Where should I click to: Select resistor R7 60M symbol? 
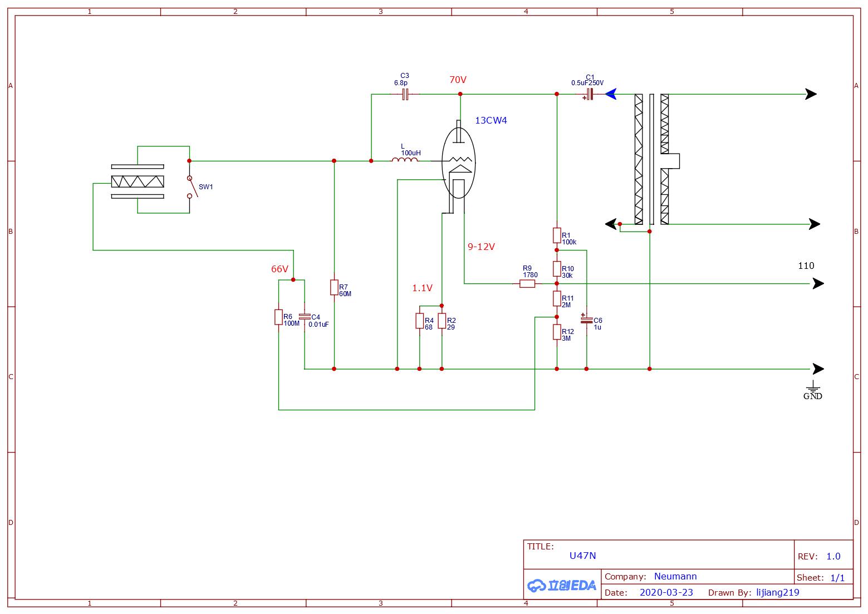334,287
